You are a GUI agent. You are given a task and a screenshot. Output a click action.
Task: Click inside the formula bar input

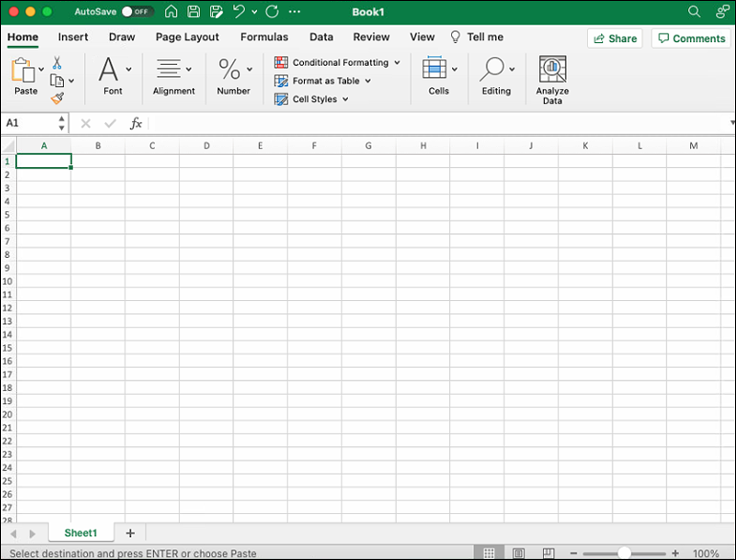click(x=439, y=123)
